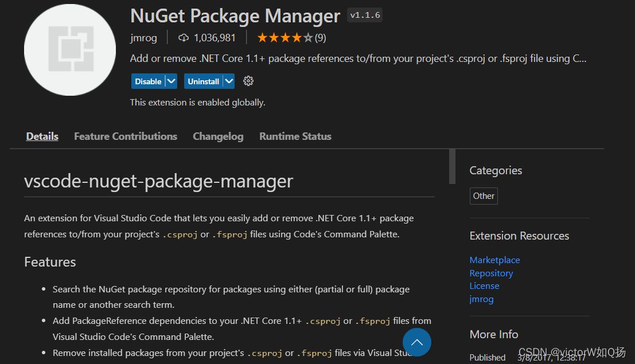Click the details pane vertical scrollbar thumb

[x=453, y=166]
